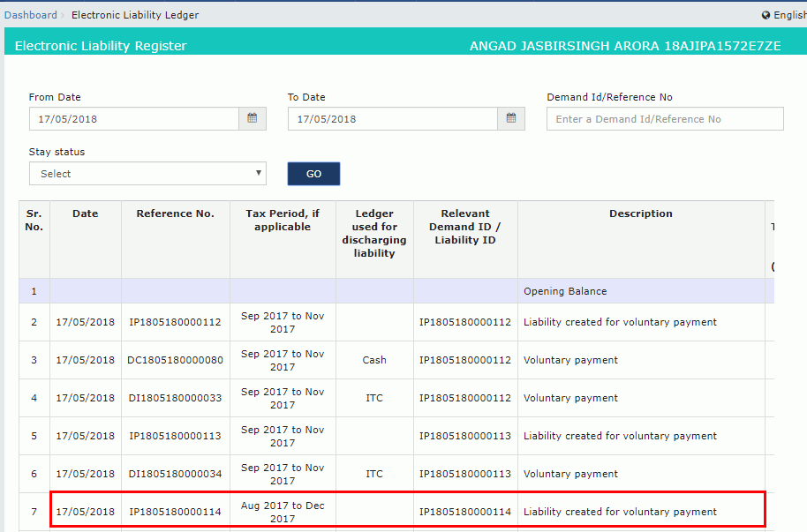Click reference number DC1805180000080

pos(175,360)
